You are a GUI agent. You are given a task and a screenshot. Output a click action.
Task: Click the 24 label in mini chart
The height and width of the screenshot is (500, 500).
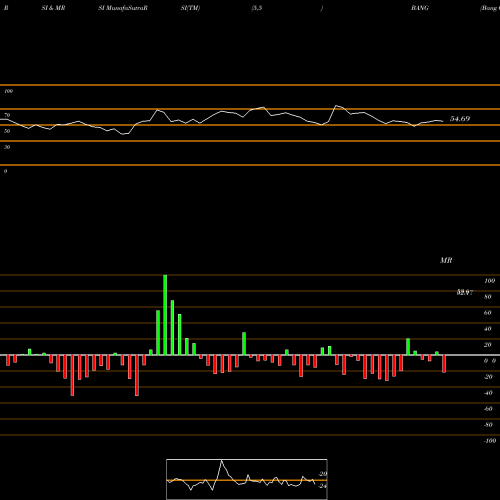(323, 486)
